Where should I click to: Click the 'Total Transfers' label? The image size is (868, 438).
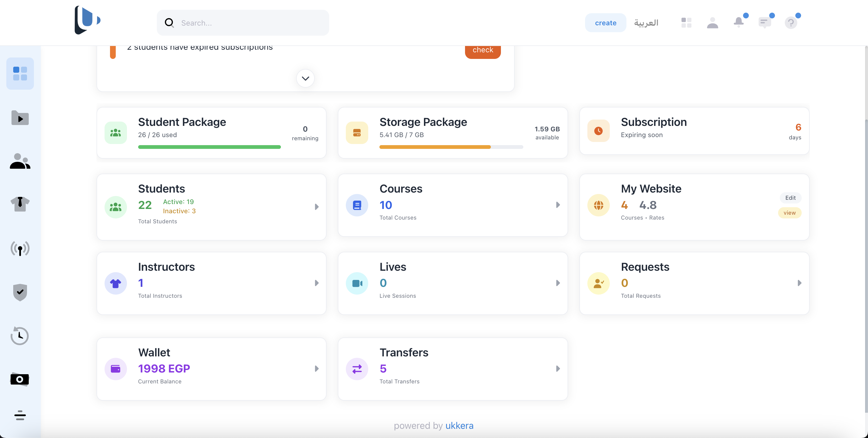tap(399, 381)
